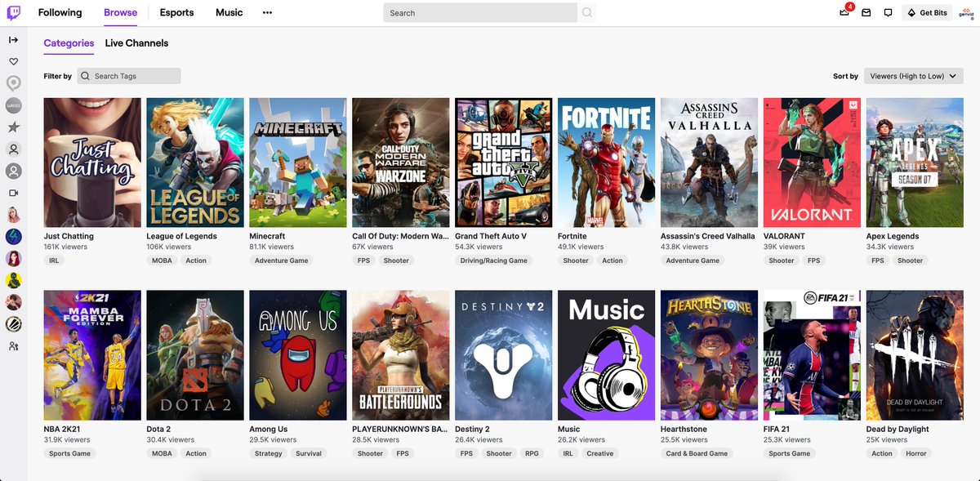Open the Sort by Viewers dropdown
This screenshot has height=481, width=980.
pos(914,76)
